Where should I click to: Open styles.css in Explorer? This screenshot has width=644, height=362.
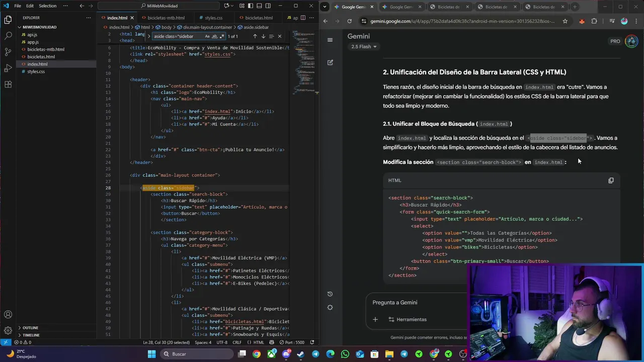[x=36, y=71]
